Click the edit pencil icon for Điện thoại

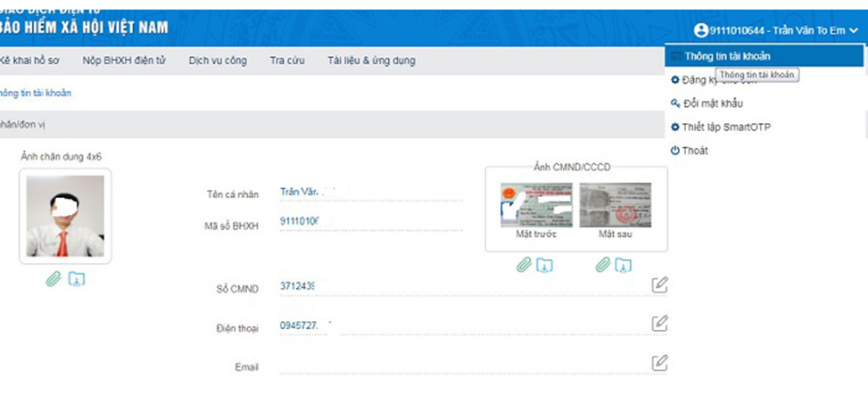659,323
